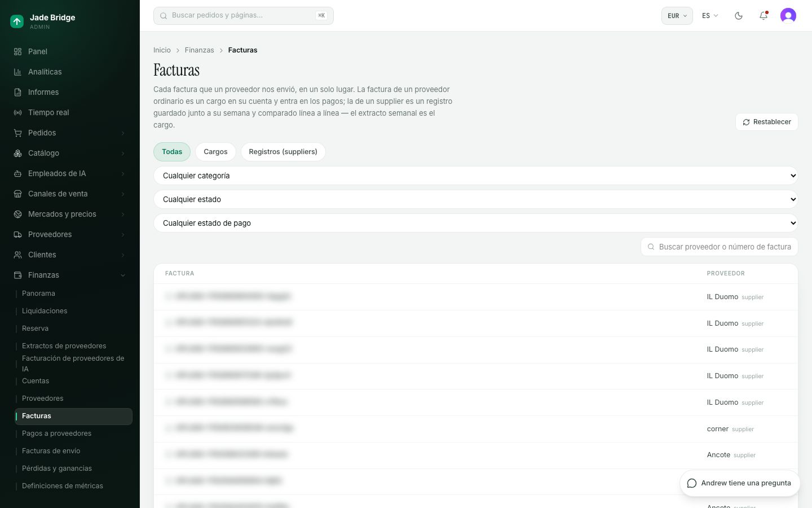Open the user avatar menu
The image size is (812, 508).
[788, 16]
